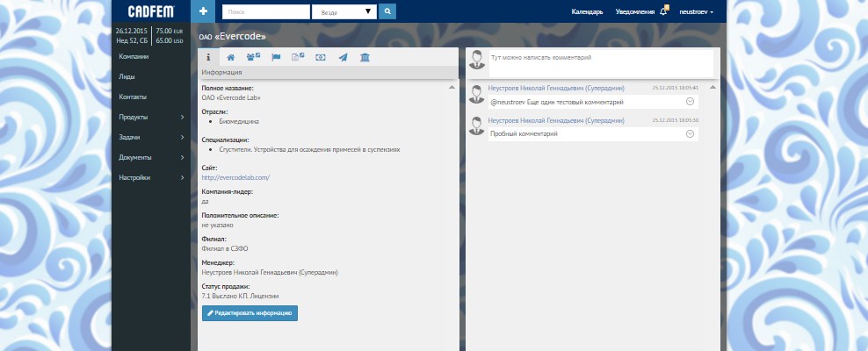868x351 pixels.
Task: Open "Календарь" in the top bar
Action: (x=587, y=12)
